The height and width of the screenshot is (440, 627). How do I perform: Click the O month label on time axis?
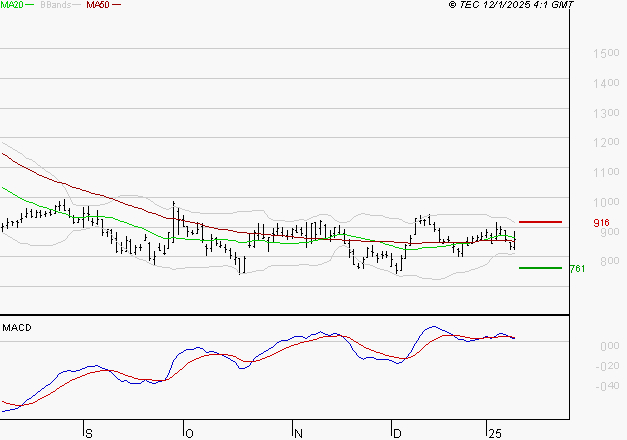(187, 433)
